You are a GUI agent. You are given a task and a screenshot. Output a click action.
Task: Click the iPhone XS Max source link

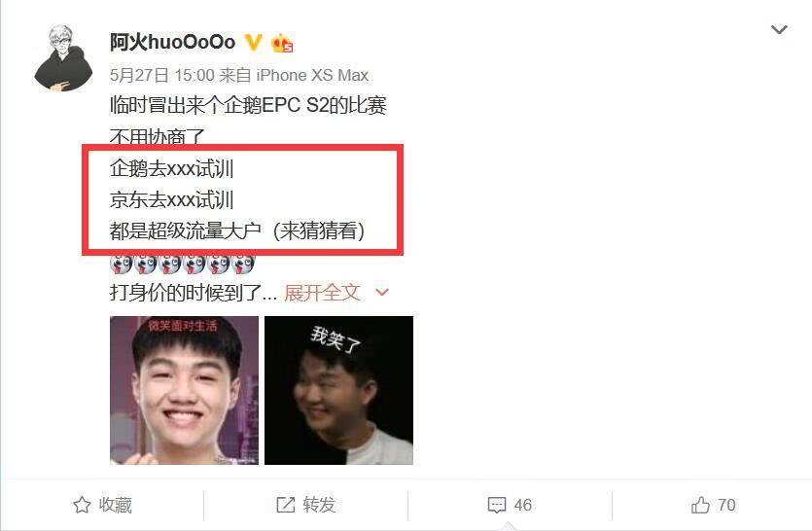312,75
